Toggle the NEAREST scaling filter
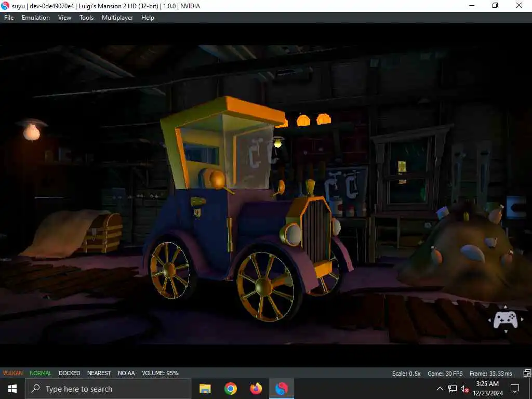Image resolution: width=532 pixels, height=399 pixels. 99,373
